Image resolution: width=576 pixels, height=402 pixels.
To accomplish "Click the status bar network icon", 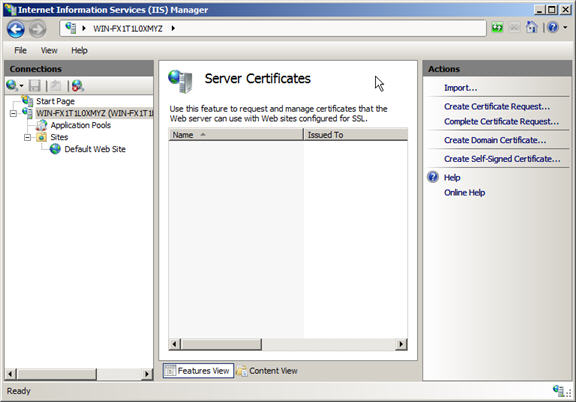I will [x=559, y=391].
